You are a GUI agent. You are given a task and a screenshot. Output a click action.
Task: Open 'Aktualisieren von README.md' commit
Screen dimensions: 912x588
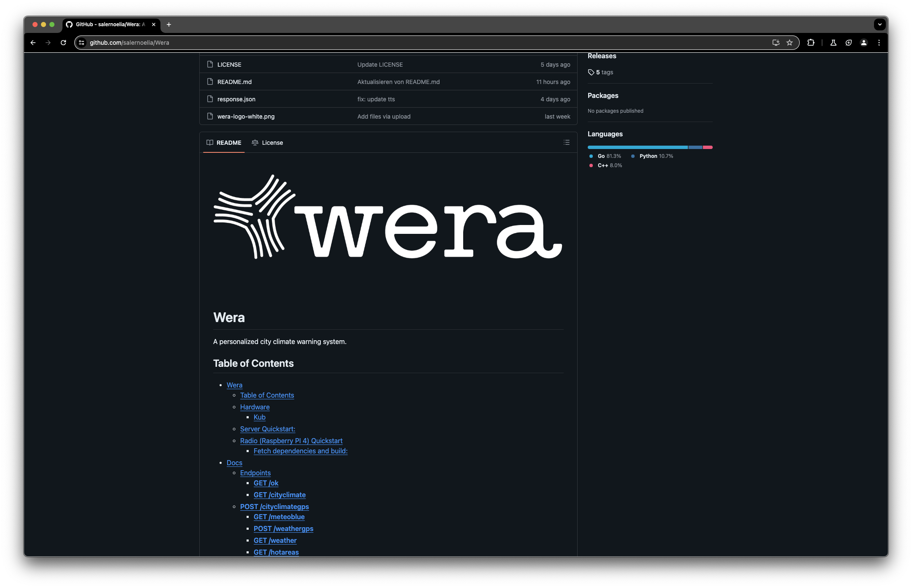click(399, 82)
